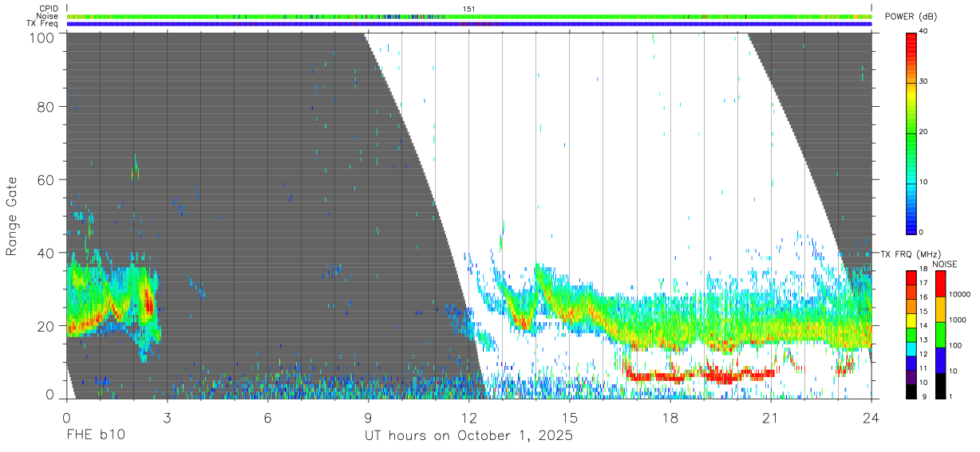This screenshot has height=452, width=980.
Task: Click the NOISE colorbar
Action: 939,334
